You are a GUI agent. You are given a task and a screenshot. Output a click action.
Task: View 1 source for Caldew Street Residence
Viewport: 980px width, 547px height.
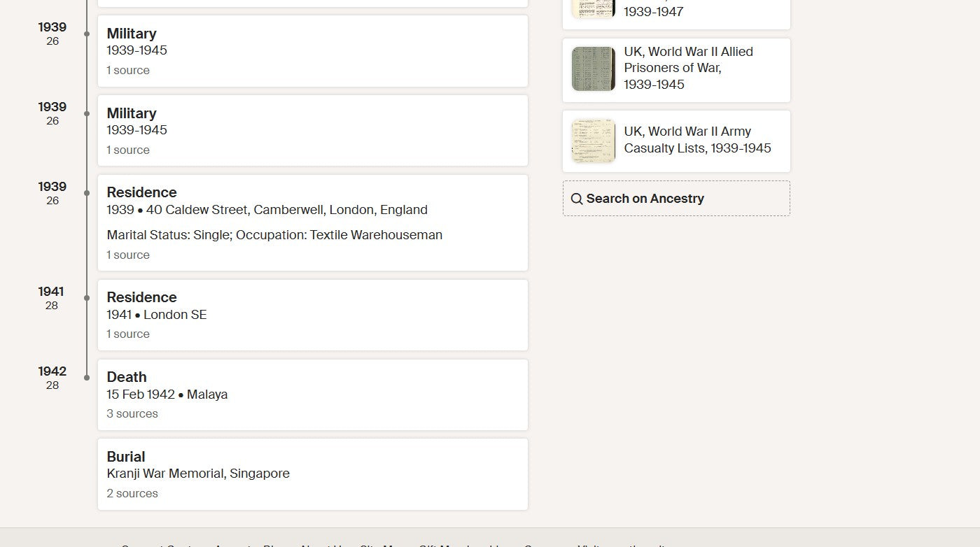click(x=128, y=255)
